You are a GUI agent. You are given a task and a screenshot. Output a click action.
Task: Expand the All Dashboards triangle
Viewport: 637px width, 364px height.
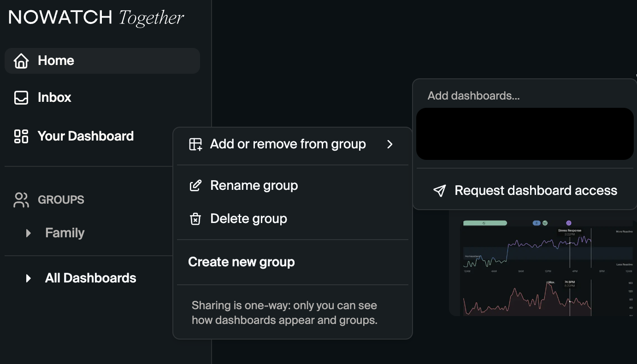pos(29,278)
